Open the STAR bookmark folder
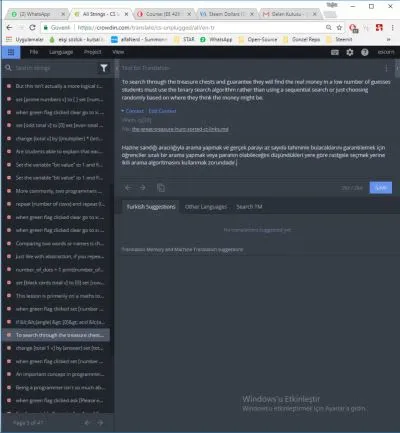Screen dimensions: 400x433 click(184, 39)
